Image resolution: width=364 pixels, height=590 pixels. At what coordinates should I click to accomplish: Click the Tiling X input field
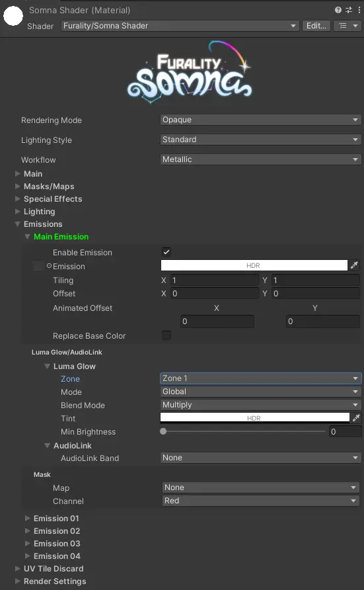pos(215,280)
